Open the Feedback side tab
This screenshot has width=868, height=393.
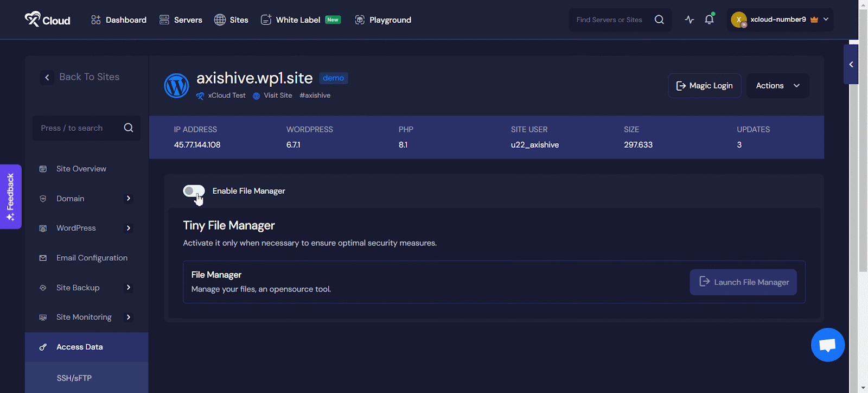point(10,196)
